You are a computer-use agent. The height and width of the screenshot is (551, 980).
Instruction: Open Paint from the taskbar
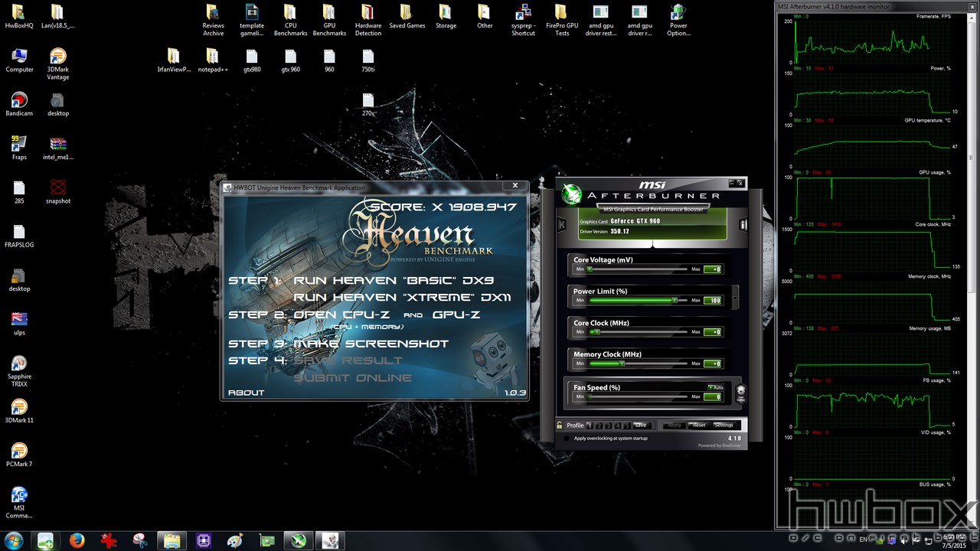point(236,540)
